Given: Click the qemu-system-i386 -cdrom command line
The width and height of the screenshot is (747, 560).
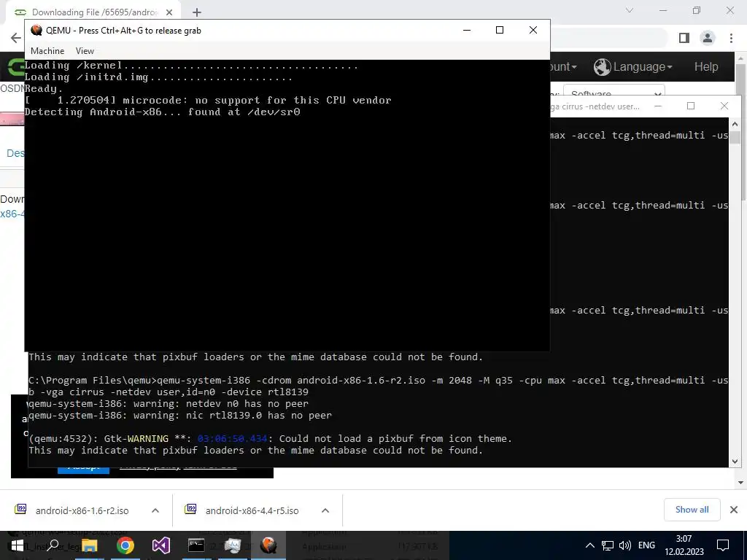Looking at the screenshot, I should click(379, 386).
